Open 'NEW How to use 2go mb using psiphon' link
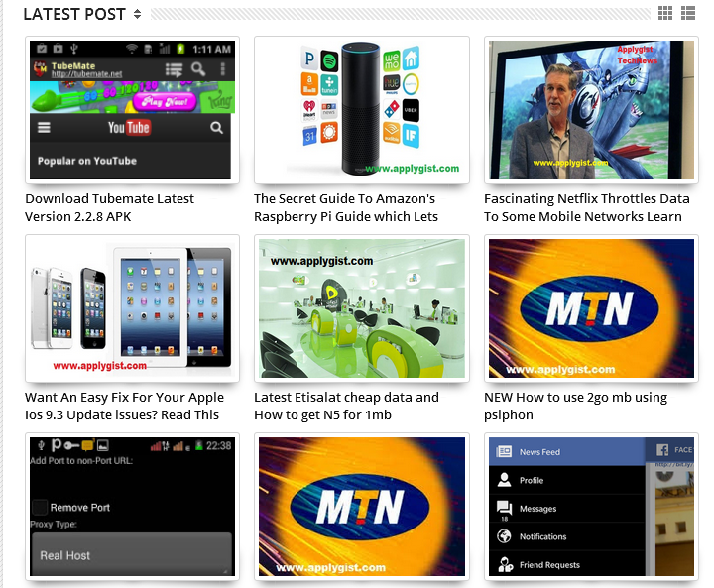Image resolution: width=714 pixels, height=588 pixels. coord(575,406)
